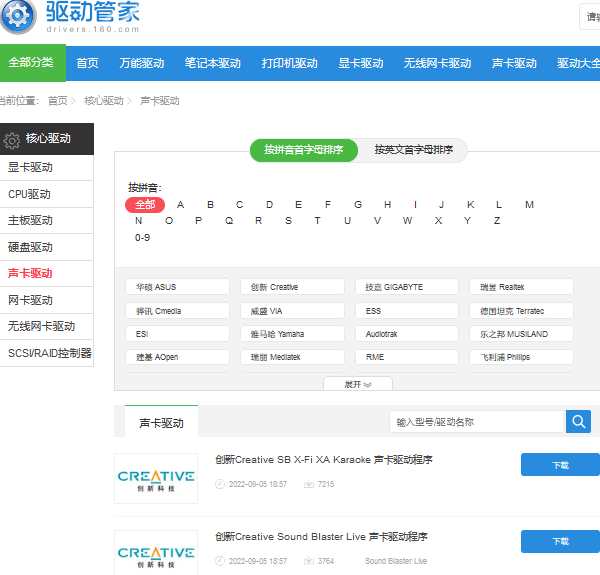Viewport: 600px width, 575px height.
Task: Select the ESS brand
Action: (x=407, y=311)
